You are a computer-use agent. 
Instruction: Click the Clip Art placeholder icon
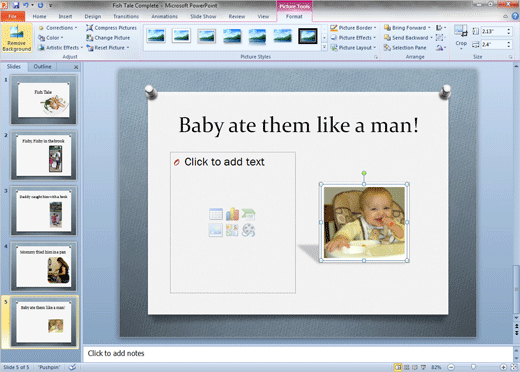[232, 230]
